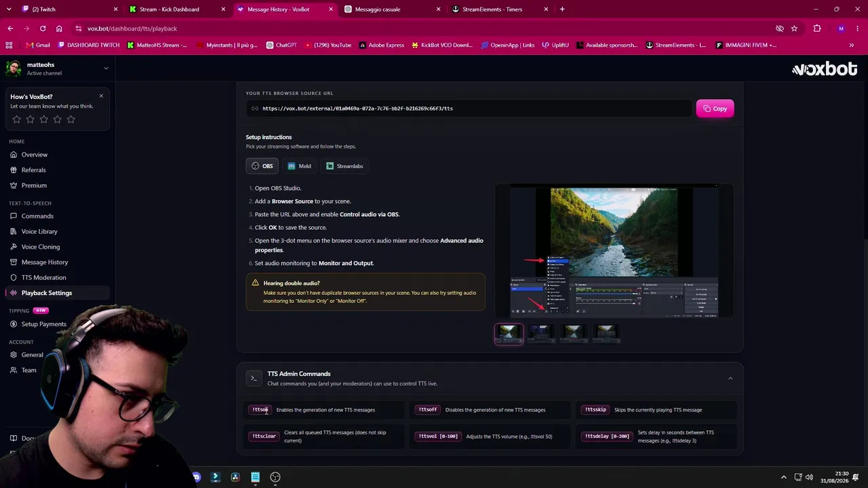The image size is (868, 488).
Task: Click the !ttsskip command chip
Action: 595,409
